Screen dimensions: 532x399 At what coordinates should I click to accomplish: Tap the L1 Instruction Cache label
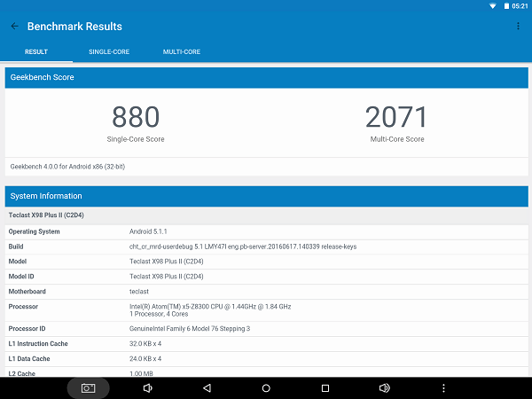point(38,344)
